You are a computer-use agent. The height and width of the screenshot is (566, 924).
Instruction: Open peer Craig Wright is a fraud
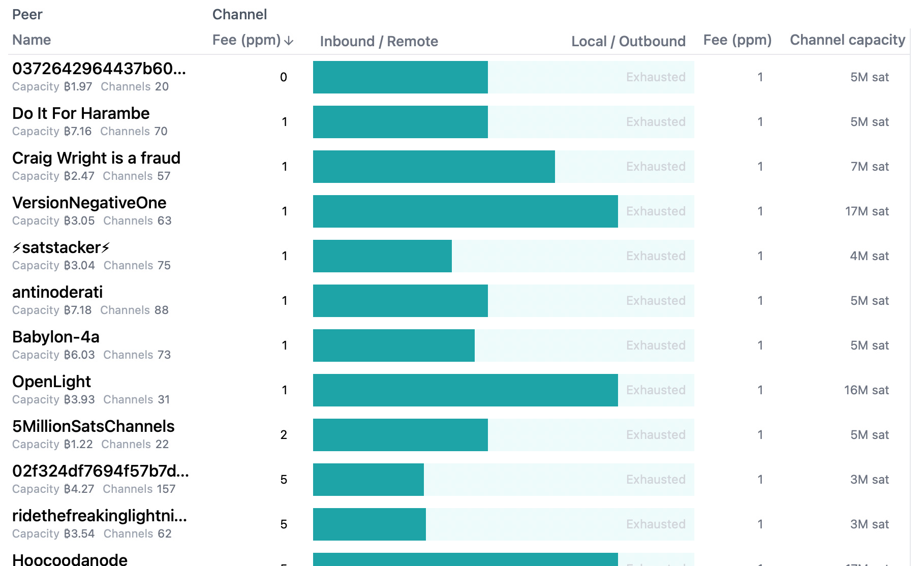coord(96,158)
